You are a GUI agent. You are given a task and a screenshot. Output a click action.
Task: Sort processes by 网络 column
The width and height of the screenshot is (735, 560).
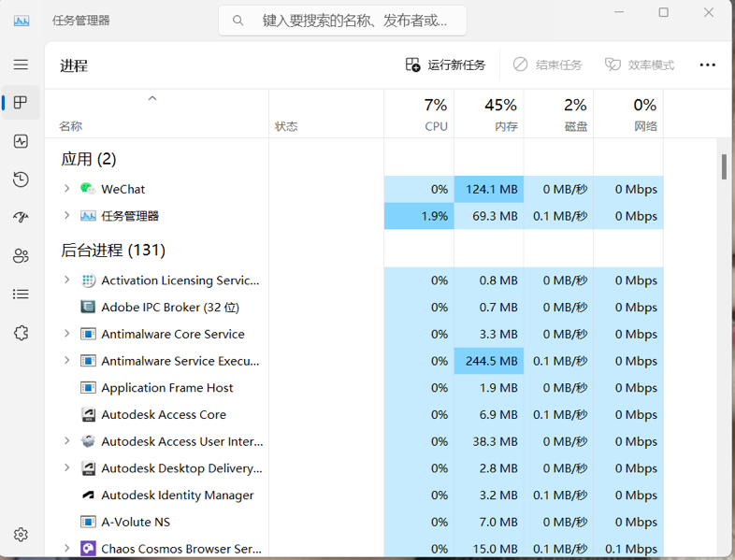click(x=628, y=114)
